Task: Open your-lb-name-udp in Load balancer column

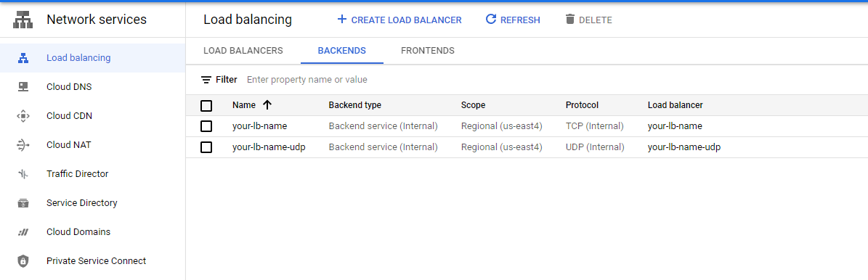Action: tap(684, 147)
